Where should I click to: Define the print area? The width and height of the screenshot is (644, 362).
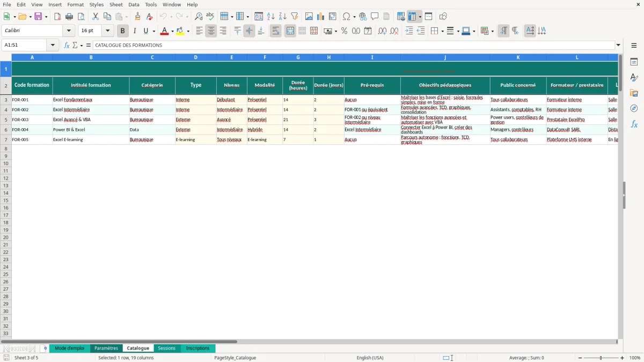(x=401, y=17)
